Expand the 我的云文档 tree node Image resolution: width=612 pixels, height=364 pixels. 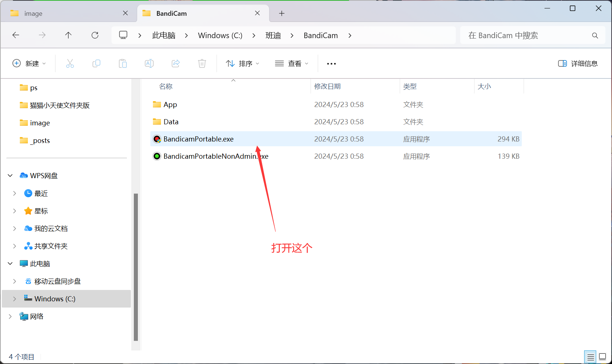[14, 228]
